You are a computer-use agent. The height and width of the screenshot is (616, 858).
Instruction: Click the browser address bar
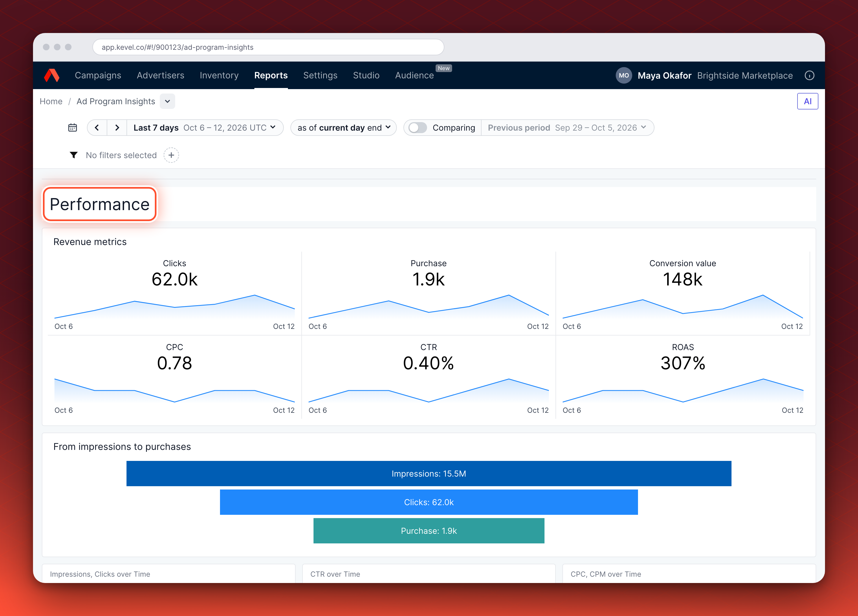tap(268, 47)
